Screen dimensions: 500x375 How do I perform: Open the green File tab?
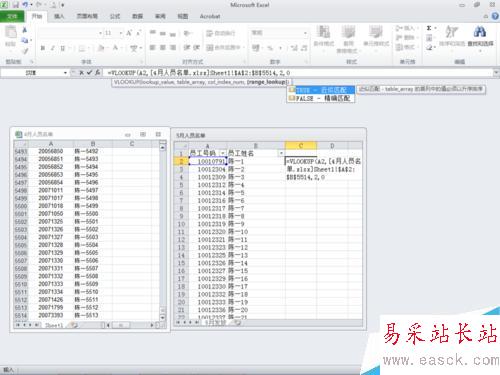(x=12, y=16)
